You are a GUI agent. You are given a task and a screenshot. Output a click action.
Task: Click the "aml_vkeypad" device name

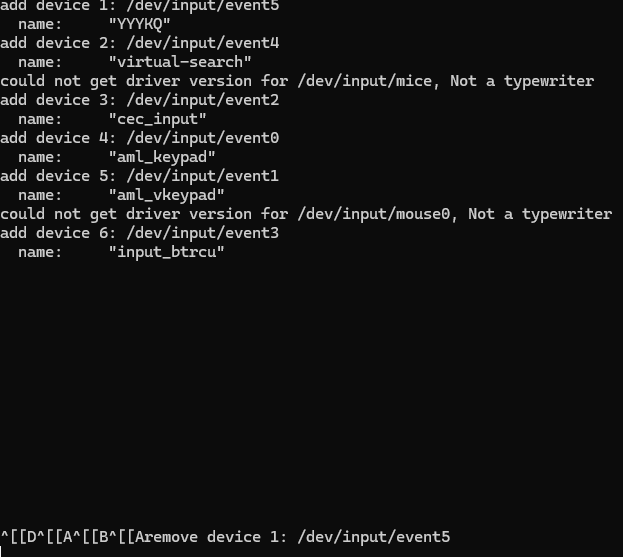[x=166, y=195]
